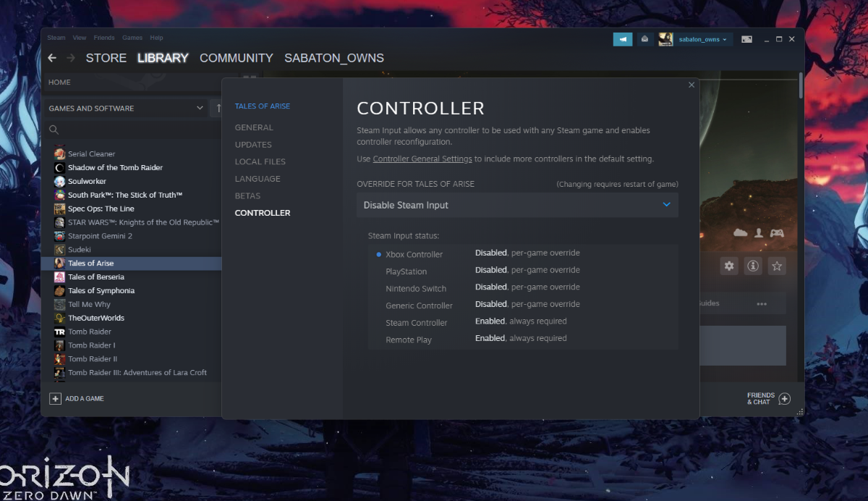Click the library search magnifier icon
Screen dimensions: 868x501
coord(54,130)
